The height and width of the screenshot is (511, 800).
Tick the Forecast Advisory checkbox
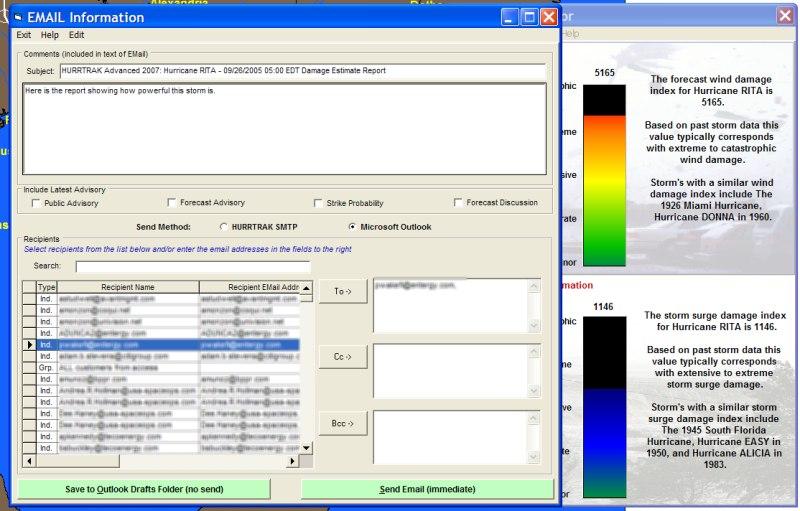171,203
